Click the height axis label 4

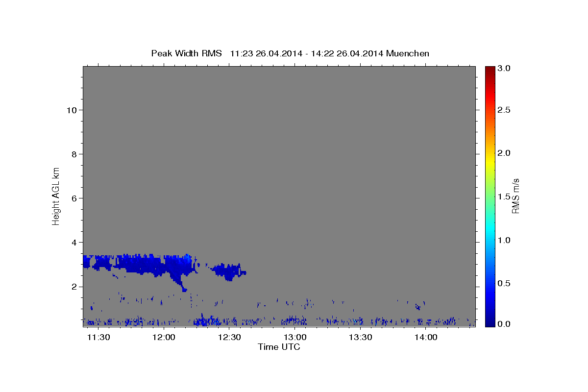click(73, 242)
